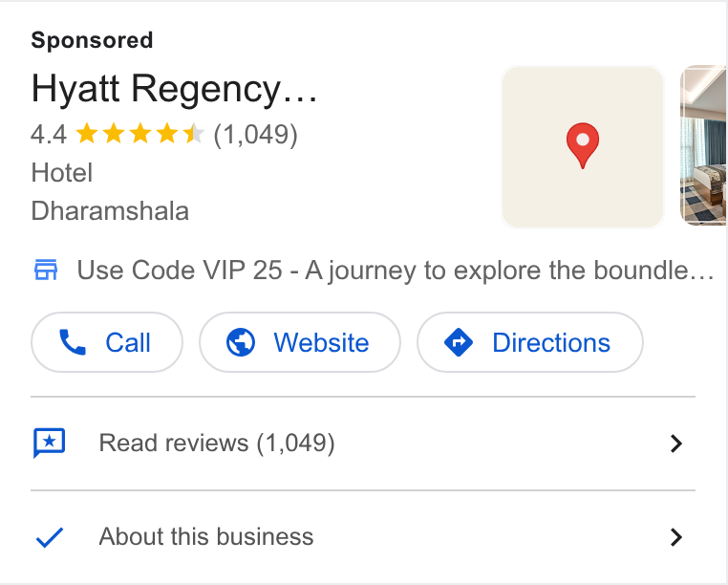Click the storefront icon beside promo code text

(x=46, y=270)
